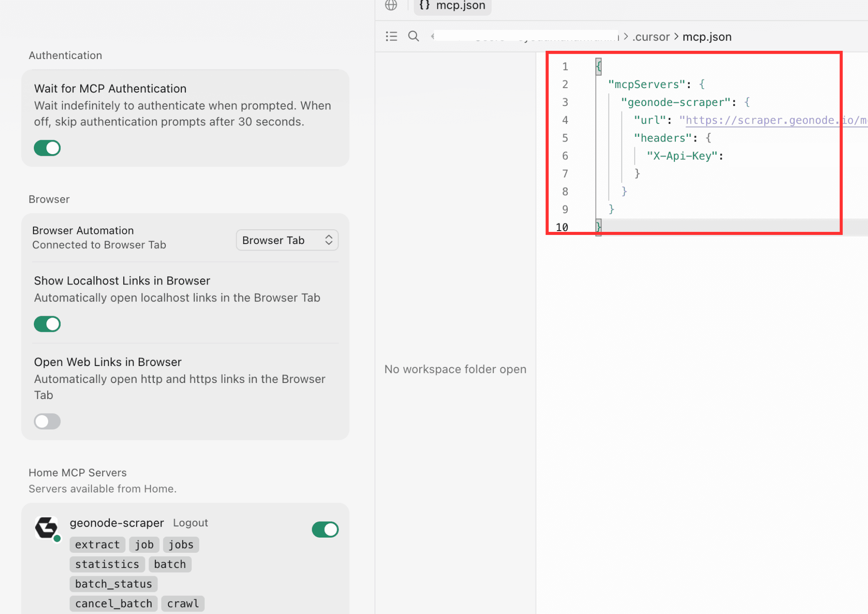Click the "mcpServers" key in the JSON

coord(647,85)
